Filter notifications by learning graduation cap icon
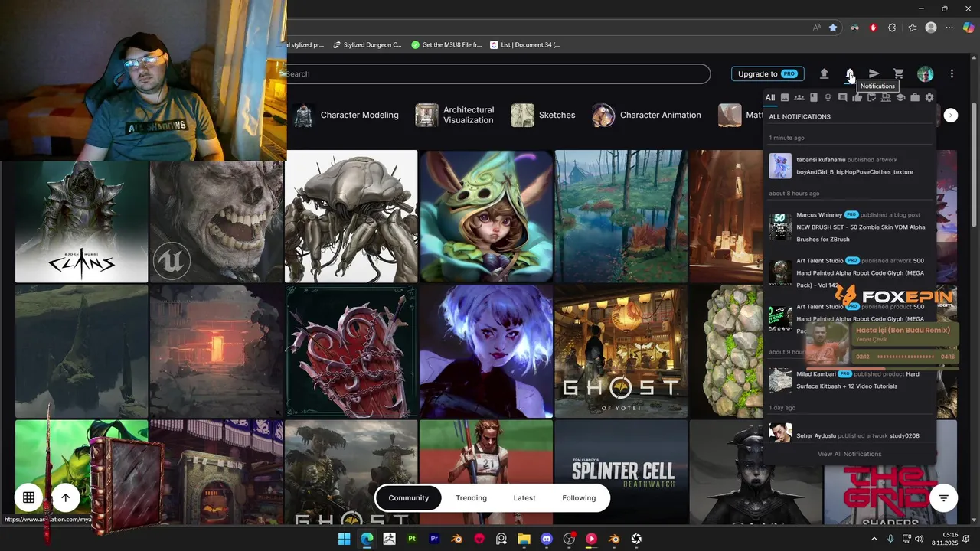 [x=900, y=98]
